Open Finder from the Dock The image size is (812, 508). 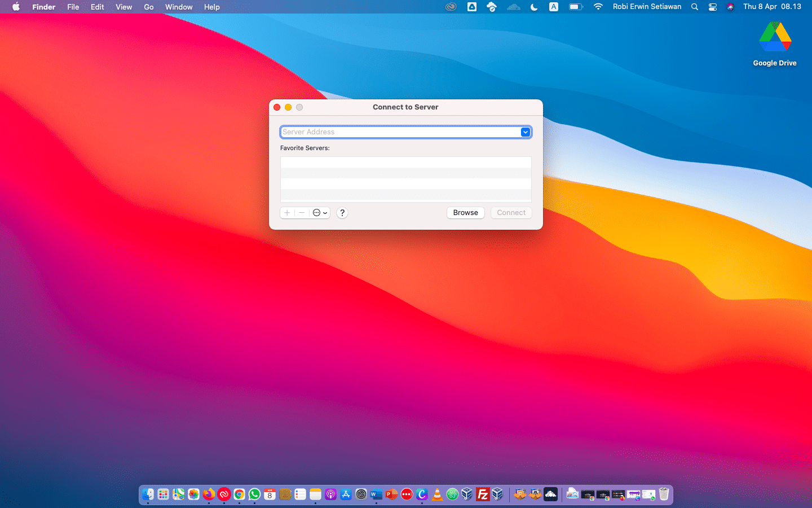(x=148, y=494)
